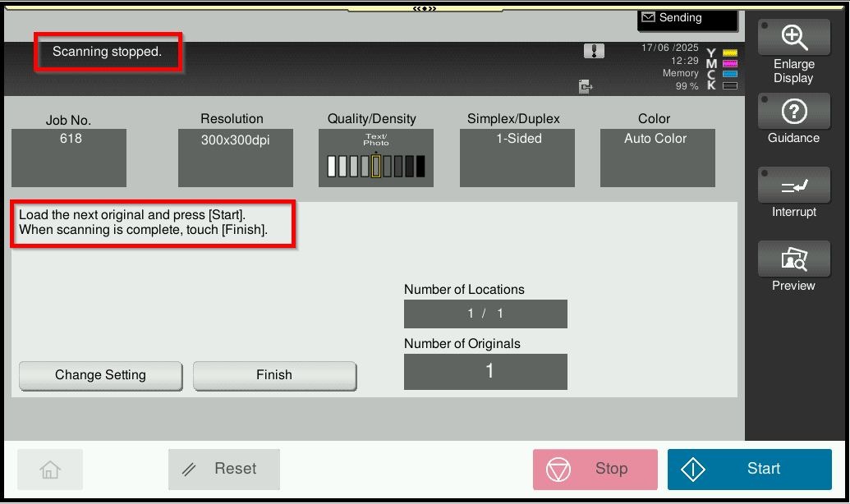
Task: Tap the Auto Color setting box
Action: pos(657,158)
